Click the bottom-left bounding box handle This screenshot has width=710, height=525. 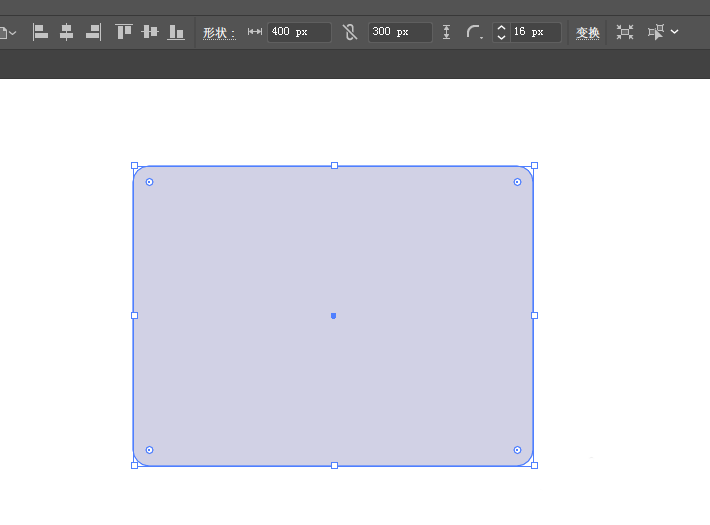134,465
